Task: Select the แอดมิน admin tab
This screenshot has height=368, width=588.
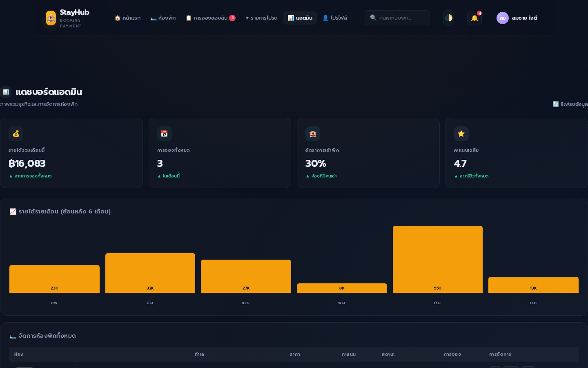Action: tap(300, 18)
